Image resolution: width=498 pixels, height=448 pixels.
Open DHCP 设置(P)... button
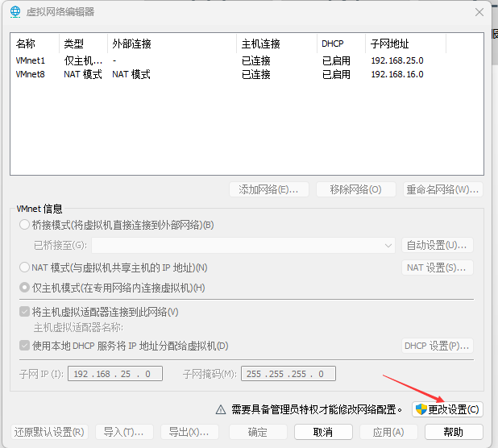(438, 346)
